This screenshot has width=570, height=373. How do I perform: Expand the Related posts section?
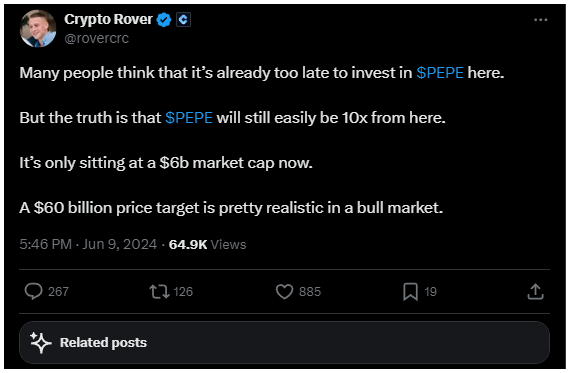[x=284, y=342]
